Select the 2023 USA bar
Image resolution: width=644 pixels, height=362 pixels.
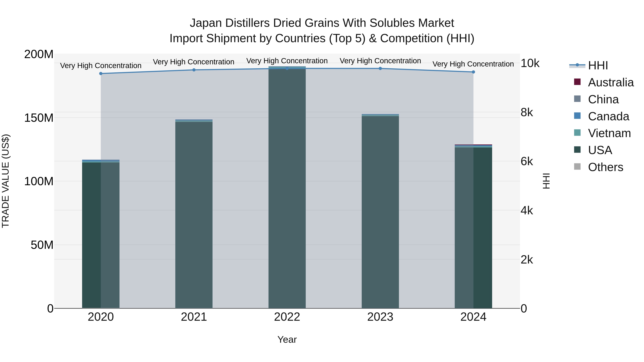(x=380, y=212)
